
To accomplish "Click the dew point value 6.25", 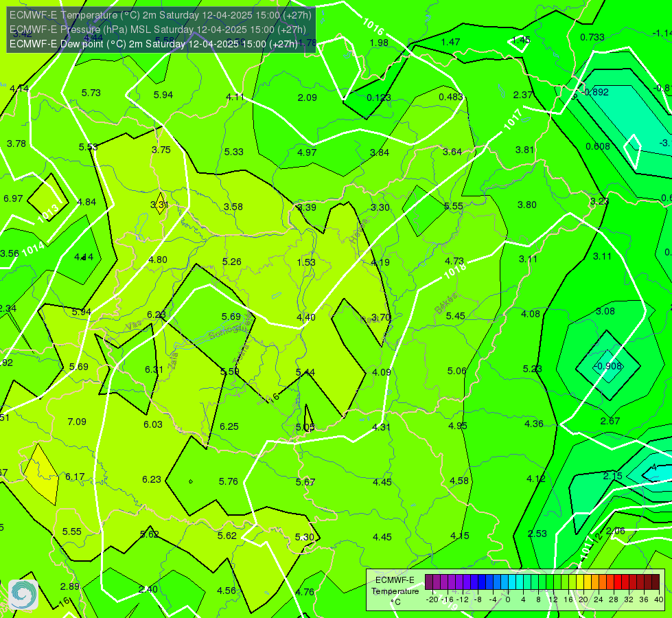I will pos(229,426).
